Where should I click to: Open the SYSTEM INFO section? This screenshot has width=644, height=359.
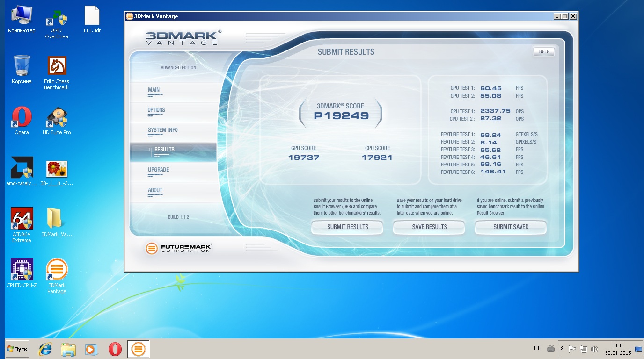tap(173, 132)
